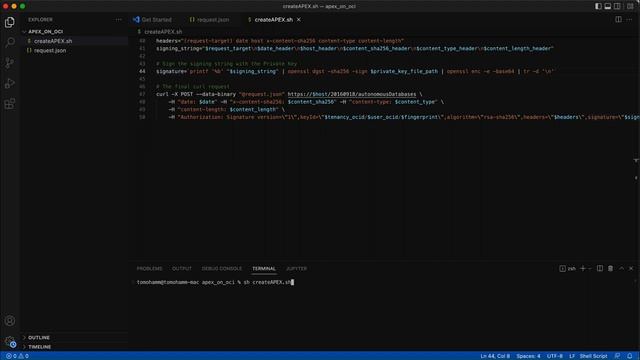Screen dimensions: 640x360
Task: Change end of line sequence LF
Action: tap(572, 356)
